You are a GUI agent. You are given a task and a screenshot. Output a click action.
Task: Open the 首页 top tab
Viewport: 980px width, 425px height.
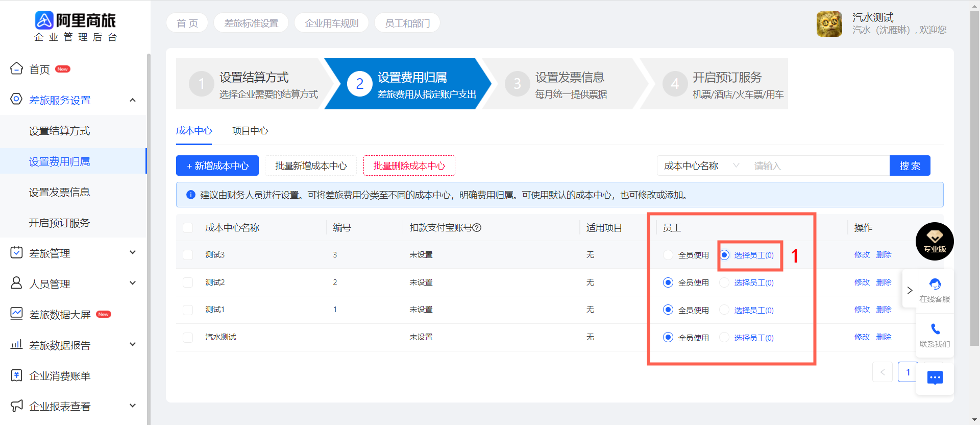coord(187,23)
